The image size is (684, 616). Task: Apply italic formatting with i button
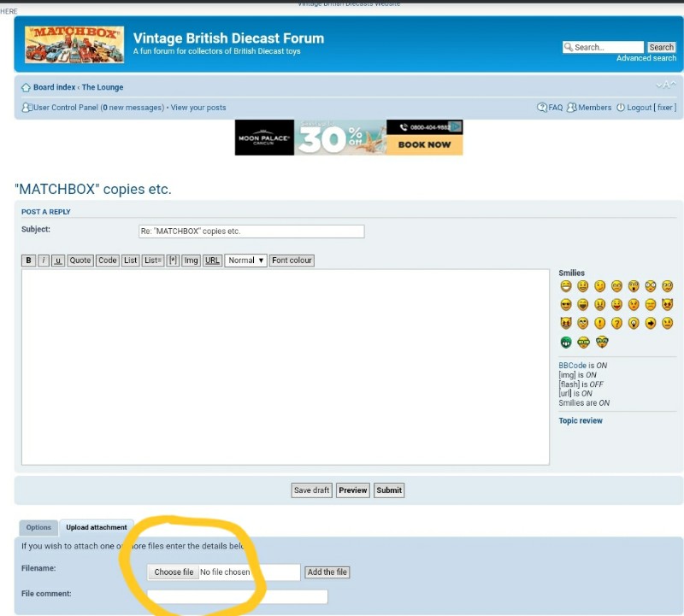click(x=44, y=261)
